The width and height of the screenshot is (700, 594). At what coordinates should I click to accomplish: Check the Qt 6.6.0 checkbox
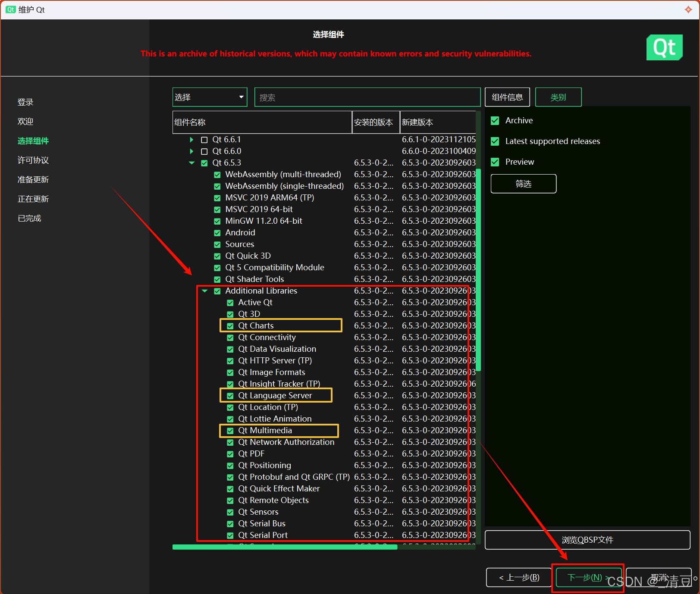pos(204,151)
